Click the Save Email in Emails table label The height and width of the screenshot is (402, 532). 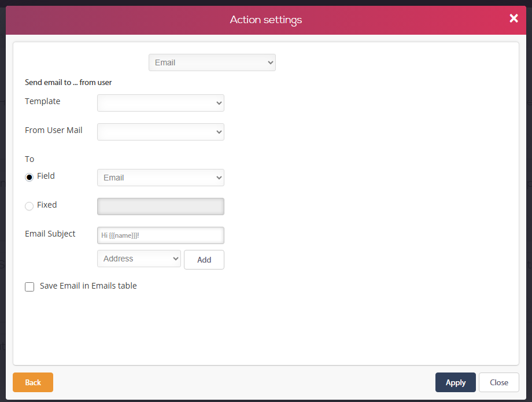coord(88,286)
